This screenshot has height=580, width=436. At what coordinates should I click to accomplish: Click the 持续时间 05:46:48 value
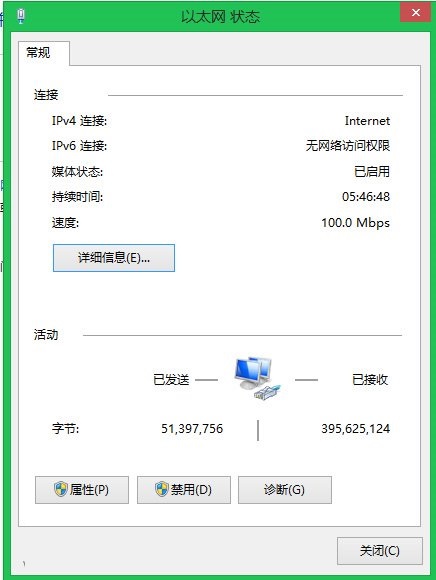(x=366, y=196)
